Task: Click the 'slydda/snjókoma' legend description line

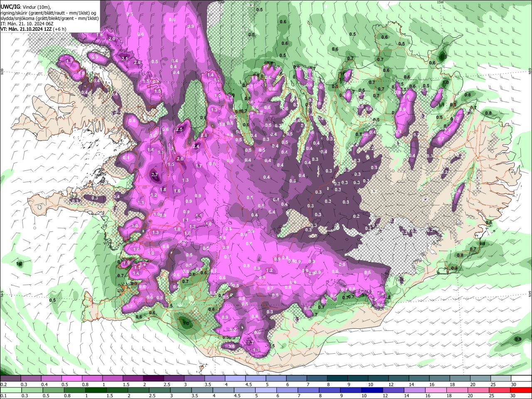Action: coord(49,18)
